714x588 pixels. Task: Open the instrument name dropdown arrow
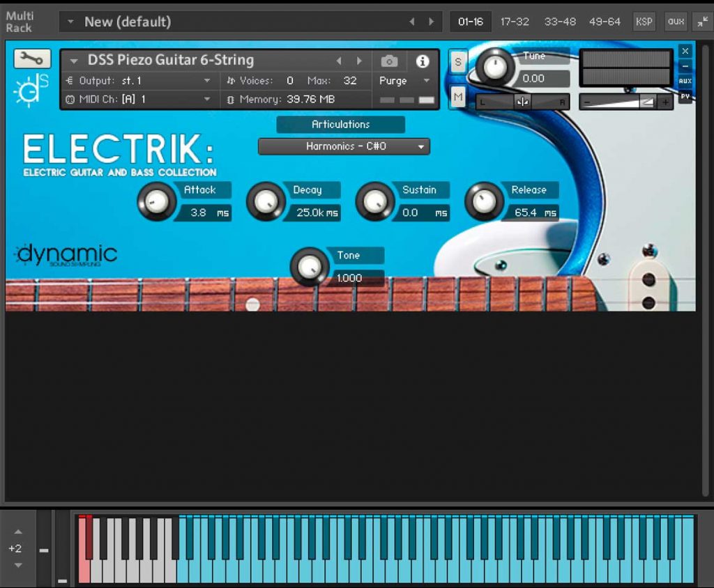click(x=74, y=61)
